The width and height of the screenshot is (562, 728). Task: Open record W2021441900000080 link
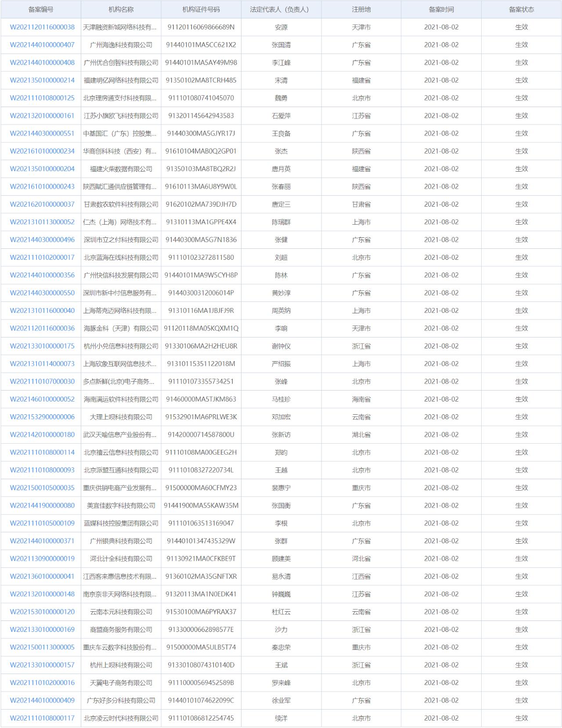(x=42, y=506)
